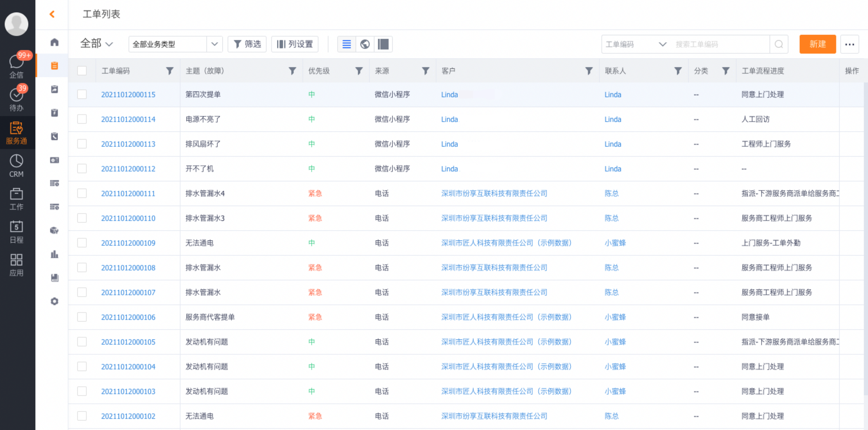
Task: Click the 排风扇坏了 subject cell
Action: pos(203,144)
